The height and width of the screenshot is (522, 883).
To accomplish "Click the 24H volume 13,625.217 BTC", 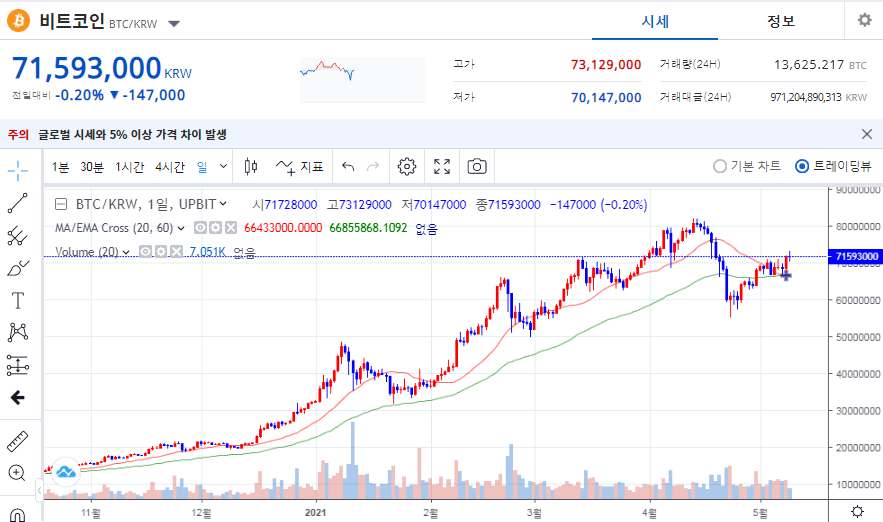I will 820,65.
